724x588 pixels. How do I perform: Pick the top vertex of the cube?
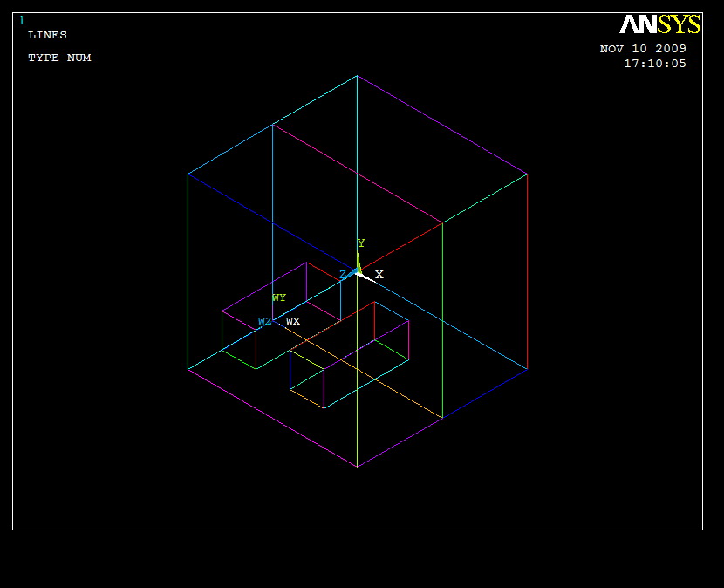coord(357,76)
